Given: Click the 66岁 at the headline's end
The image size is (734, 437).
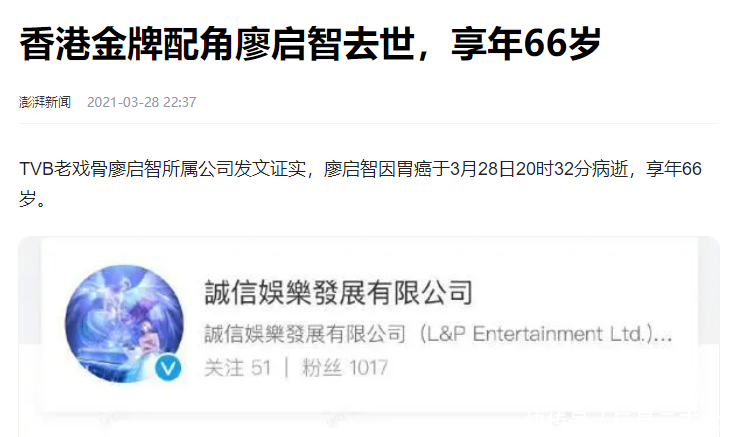Looking at the screenshot, I should coord(563,44).
